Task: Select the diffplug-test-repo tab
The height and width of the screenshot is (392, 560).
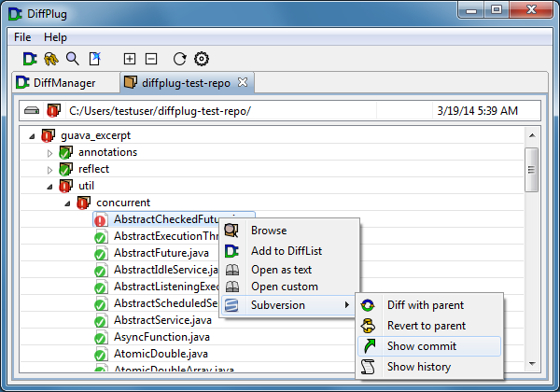Action: pos(186,83)
